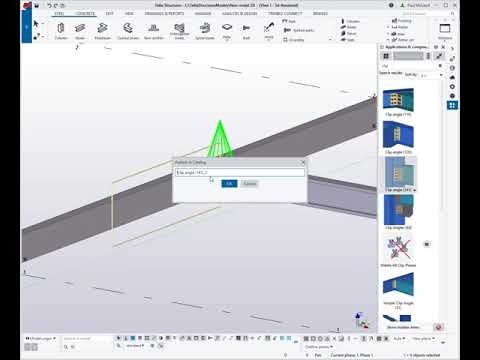
Task: Select the Curved beam tool
Action: 128,31
